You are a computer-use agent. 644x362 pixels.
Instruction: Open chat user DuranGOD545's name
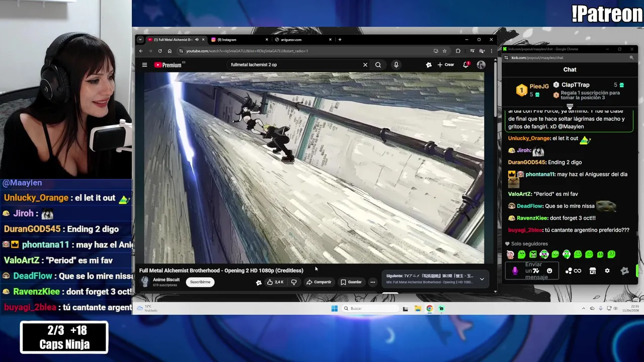tap(527, 162)
